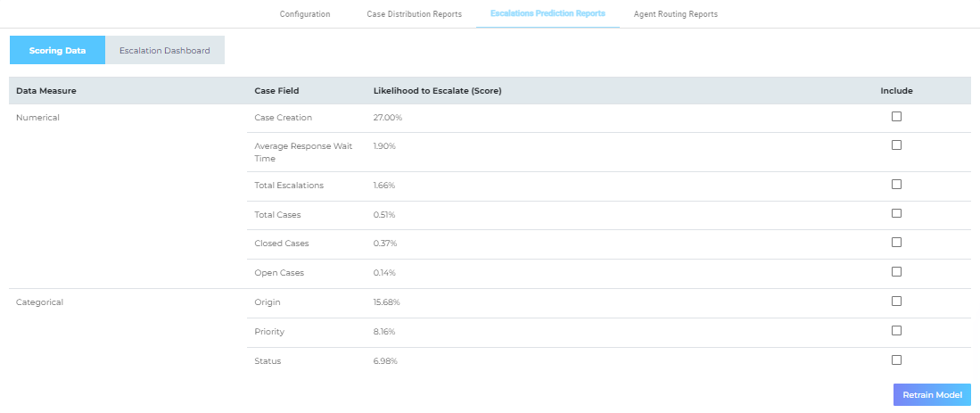Click the Scoring Data button
The height and width of the screenshot is (413, 980).
pyautogui.click(x=57, y=51)
